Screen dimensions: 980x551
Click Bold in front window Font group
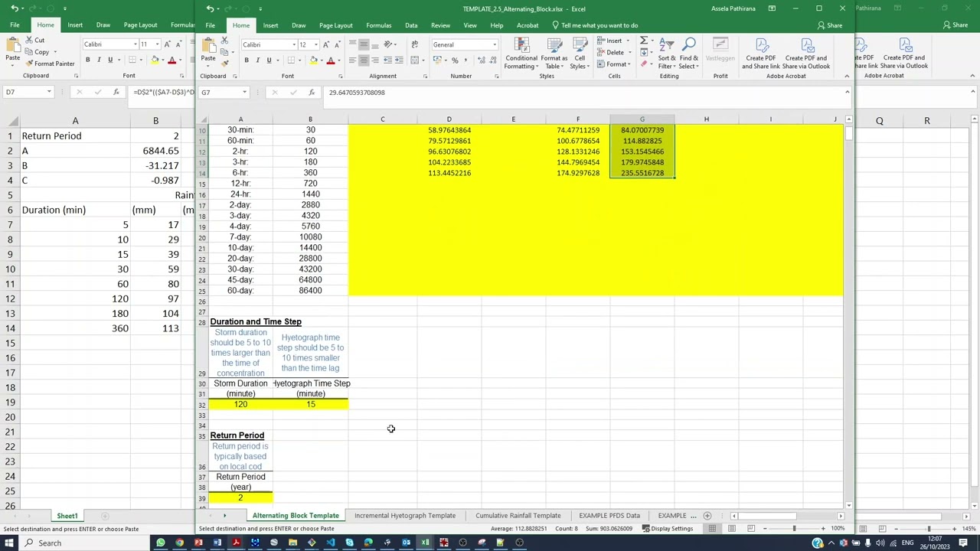pyautogui.click(x=247, y=60)
